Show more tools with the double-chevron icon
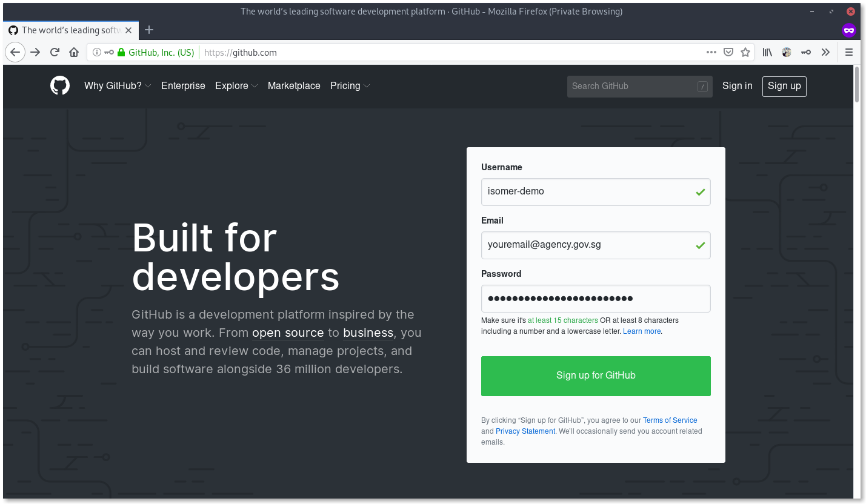The image size is (866, 504). (825, 52)
